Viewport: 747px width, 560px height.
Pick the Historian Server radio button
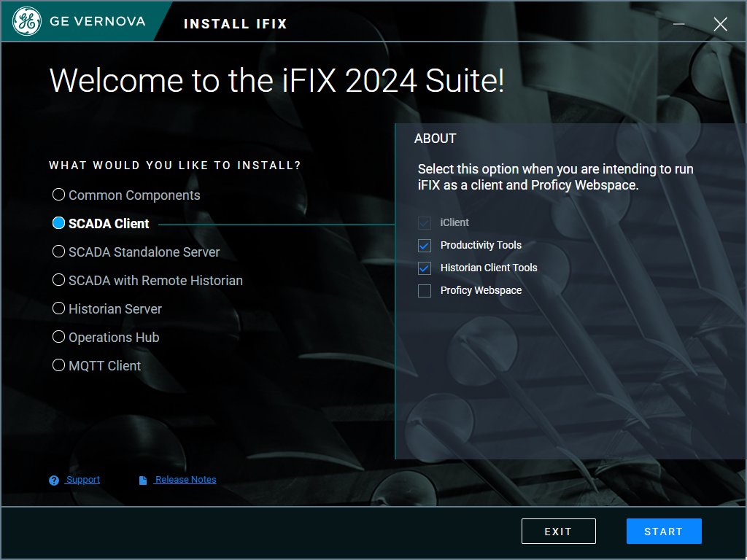coord(58,308)
